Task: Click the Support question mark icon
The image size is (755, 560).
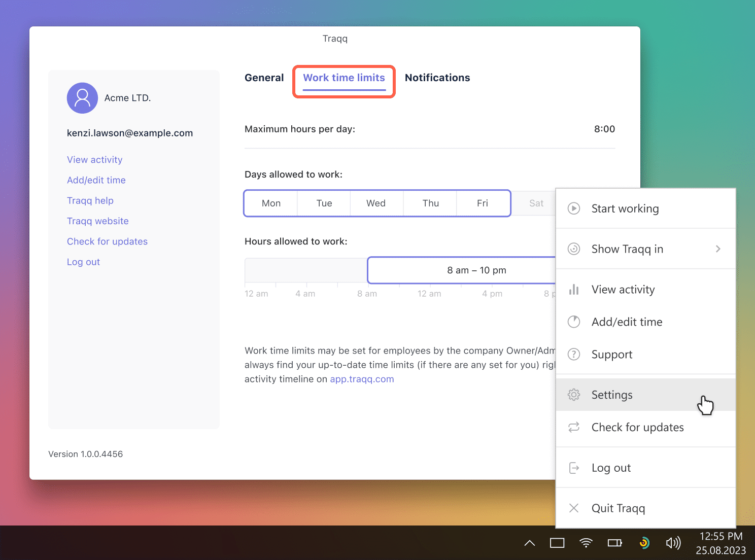Action: click(x=574, y=355)
